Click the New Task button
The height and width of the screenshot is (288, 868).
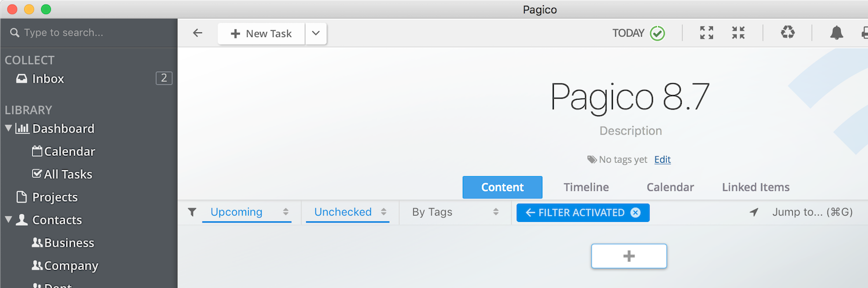click(262, 34)
